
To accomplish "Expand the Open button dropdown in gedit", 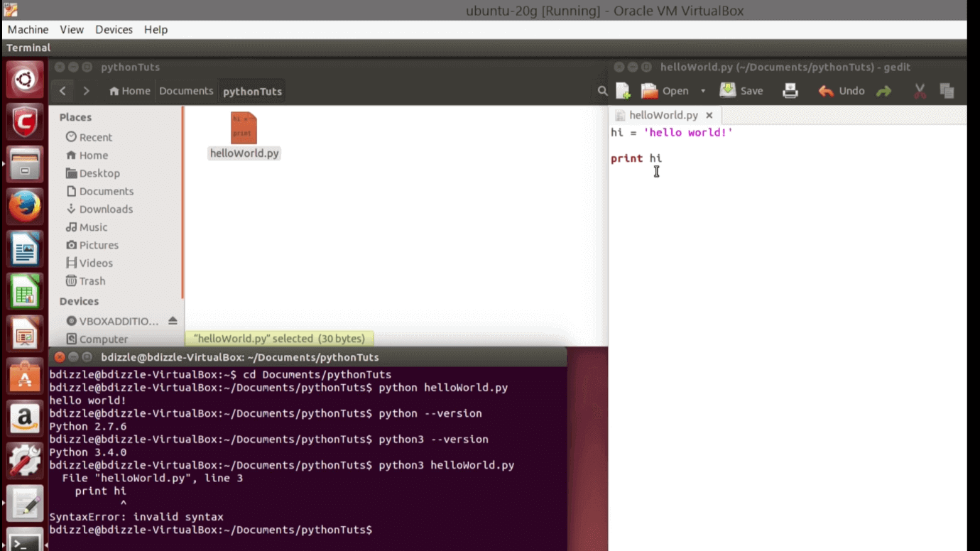I will coord(702,91).
